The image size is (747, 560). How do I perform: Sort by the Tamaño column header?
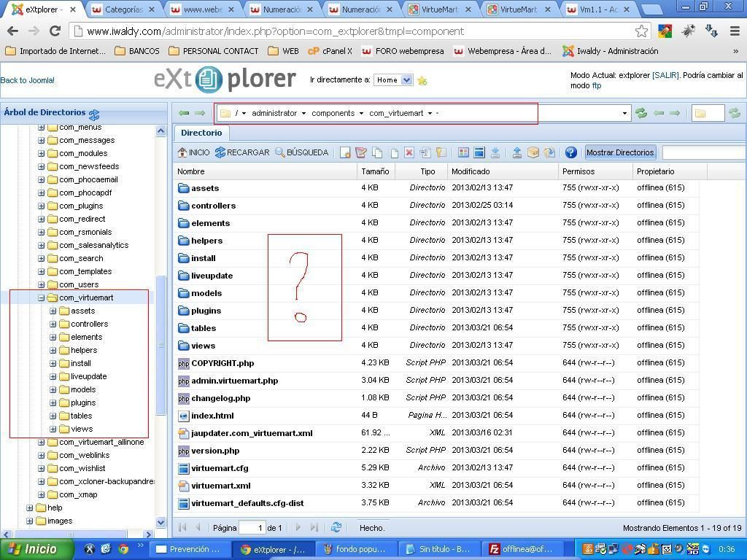click(x=375, y=171)
